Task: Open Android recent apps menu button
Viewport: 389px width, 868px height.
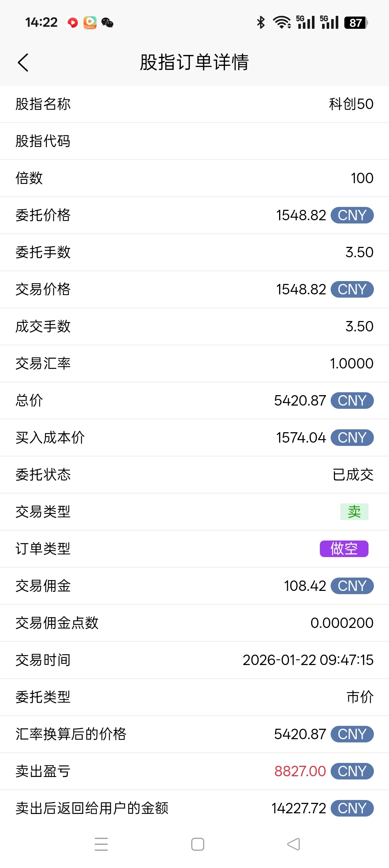Action: coord(101,844)
